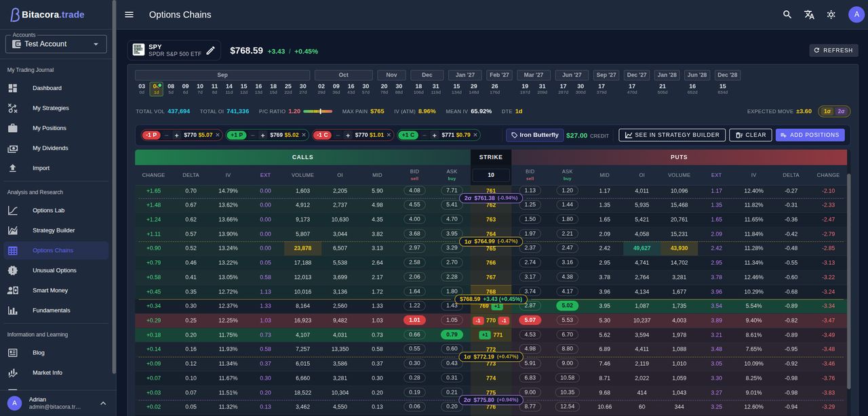Increase quantity on +1 C $771 leg
The width and height of the screenshot is (868, 416).
(435, 135)
